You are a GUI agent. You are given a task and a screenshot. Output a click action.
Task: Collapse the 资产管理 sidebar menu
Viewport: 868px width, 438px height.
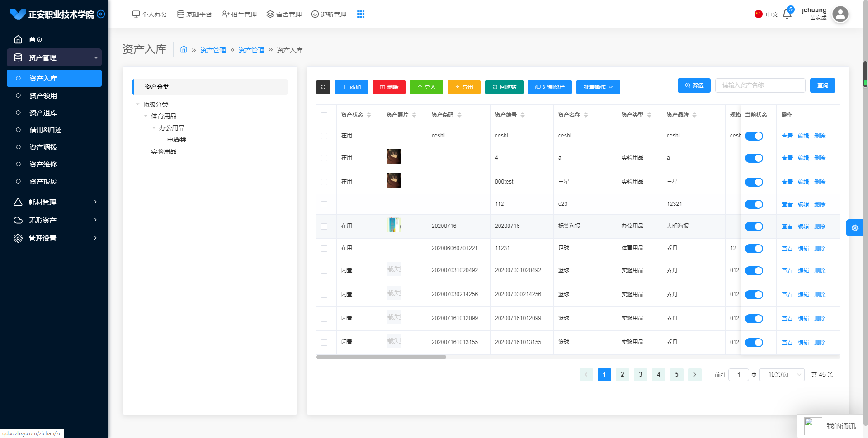54,57
